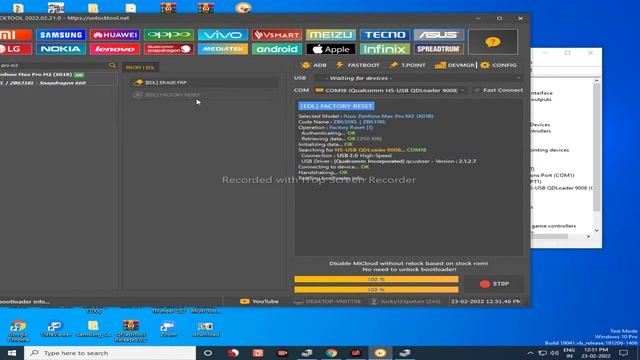The width and height of the screenshot is (640, 360).
Task: Click the horizontal scrollbar in Device Manager window
Action: pos(562,236)
